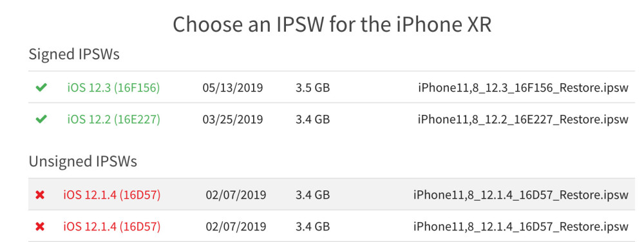Click the 3.4 GB size in the iOS 12.2 row
644x242 pixels.
312,119
